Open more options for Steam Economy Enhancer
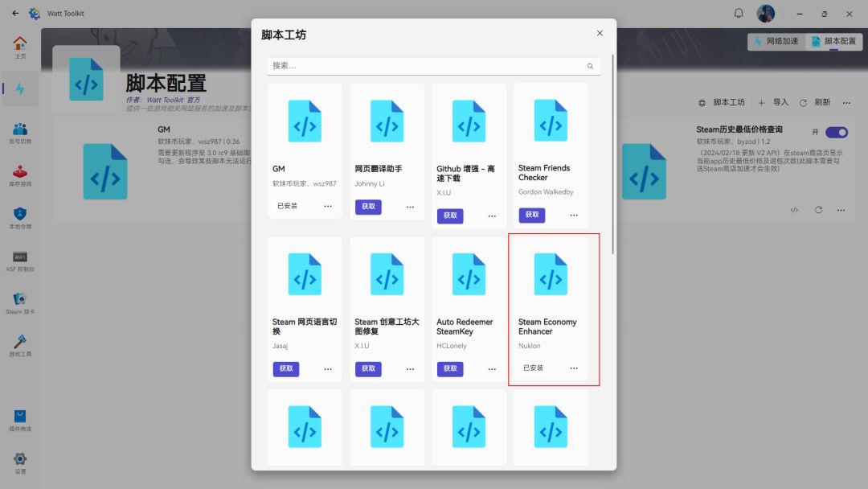Image resolution: width=868 pixels, height=489 pixels. coord(574,368)
